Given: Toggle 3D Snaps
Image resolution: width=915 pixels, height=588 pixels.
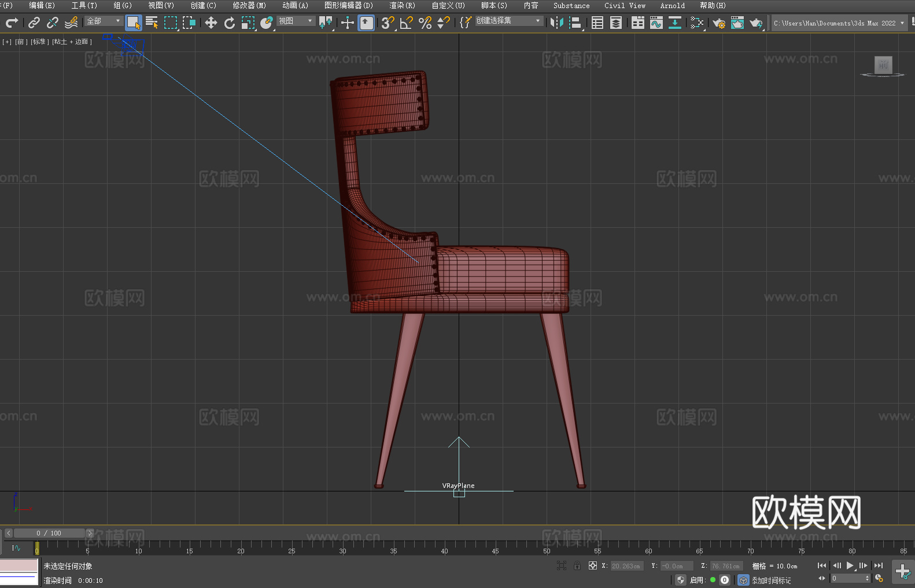Looking at the screenshot, I should (x=388, y=23).
